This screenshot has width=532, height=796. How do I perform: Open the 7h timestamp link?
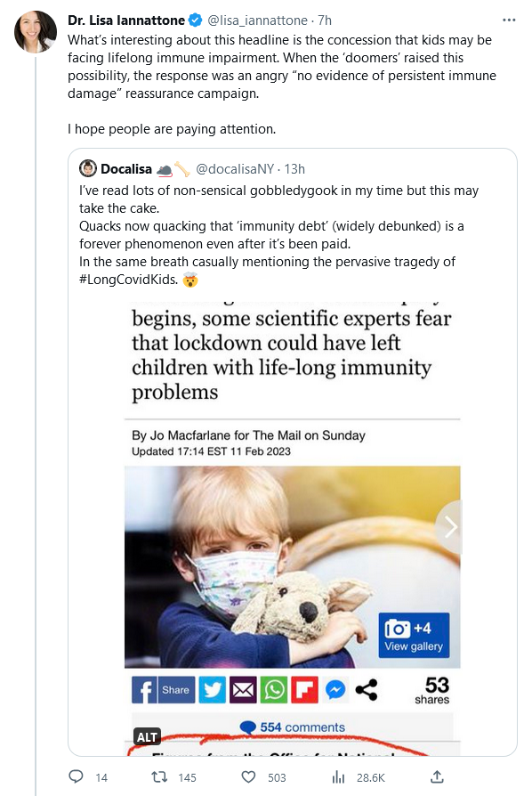(325, 20)
